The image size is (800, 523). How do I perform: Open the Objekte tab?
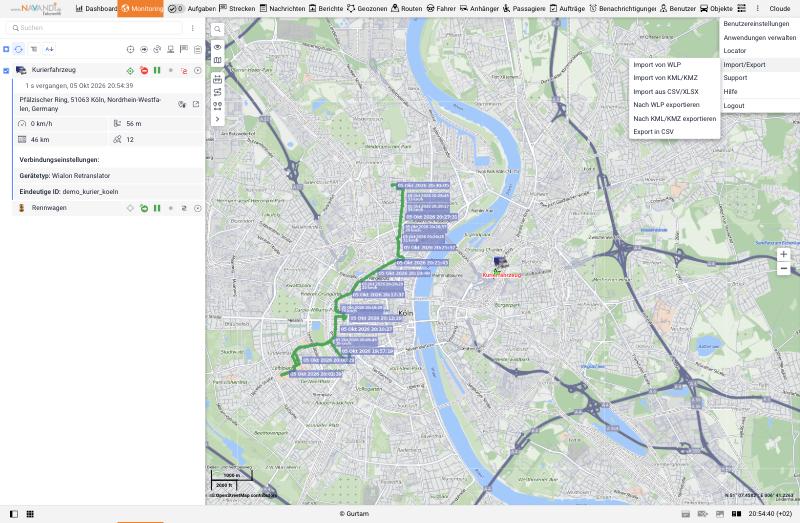(716, 9)
